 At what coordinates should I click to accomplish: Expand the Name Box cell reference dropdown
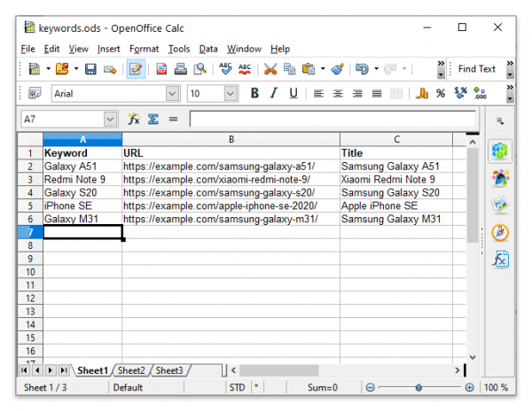pyautogui.click(x=111, y=119)
